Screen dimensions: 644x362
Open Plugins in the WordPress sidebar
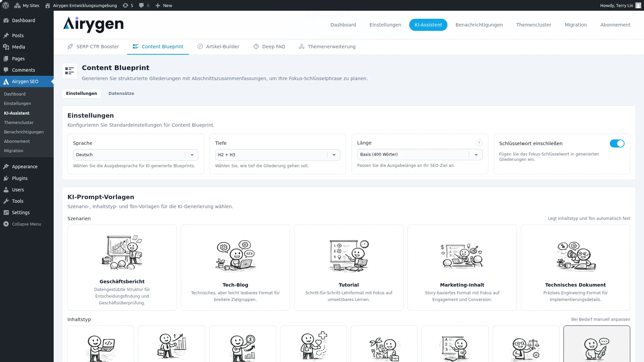[x=27, y=178]
